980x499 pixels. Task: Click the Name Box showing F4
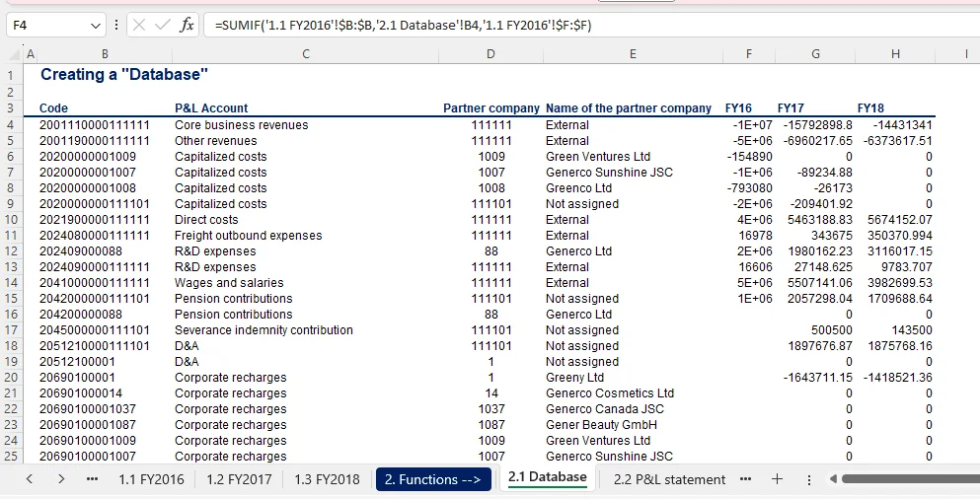point(44,25)
